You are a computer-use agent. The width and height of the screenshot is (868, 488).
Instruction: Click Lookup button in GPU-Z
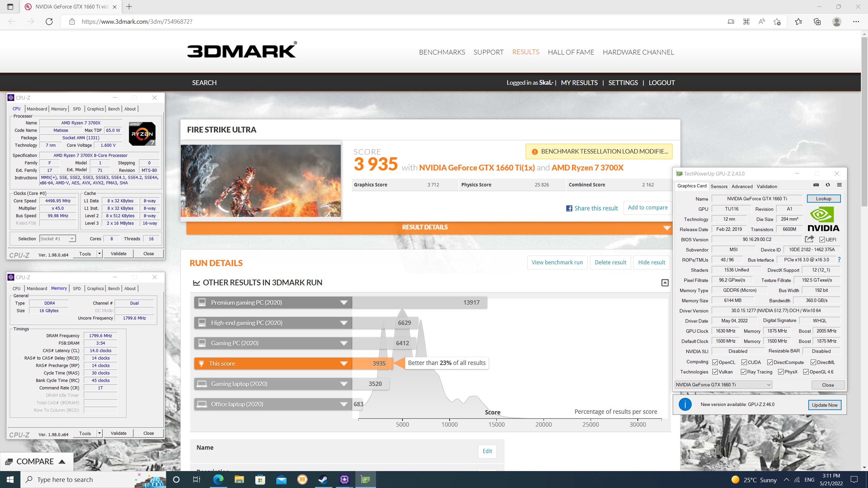(824, 199)
